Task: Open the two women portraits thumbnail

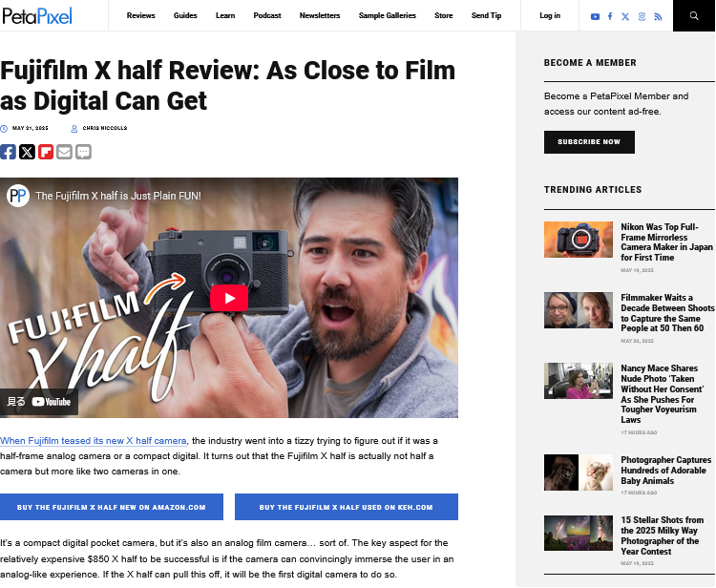Action: (579, 310)
